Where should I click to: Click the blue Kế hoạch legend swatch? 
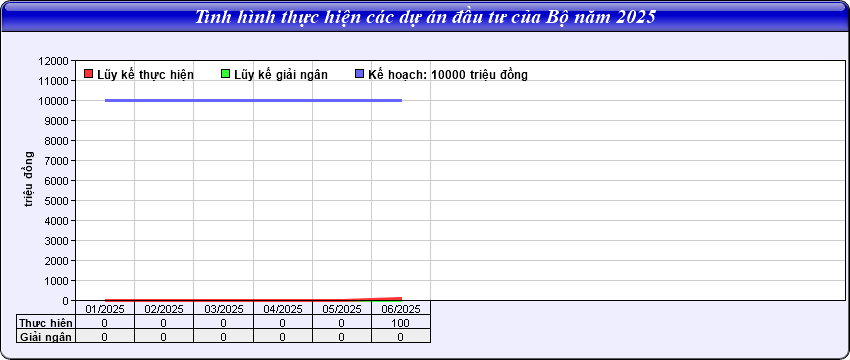pyautogui.click(x=359, y=74)
